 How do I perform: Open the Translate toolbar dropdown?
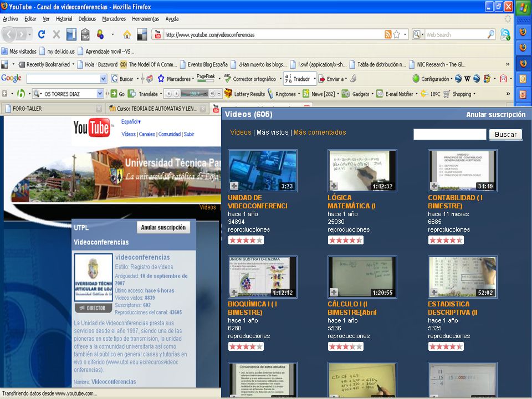coord(161,94)
